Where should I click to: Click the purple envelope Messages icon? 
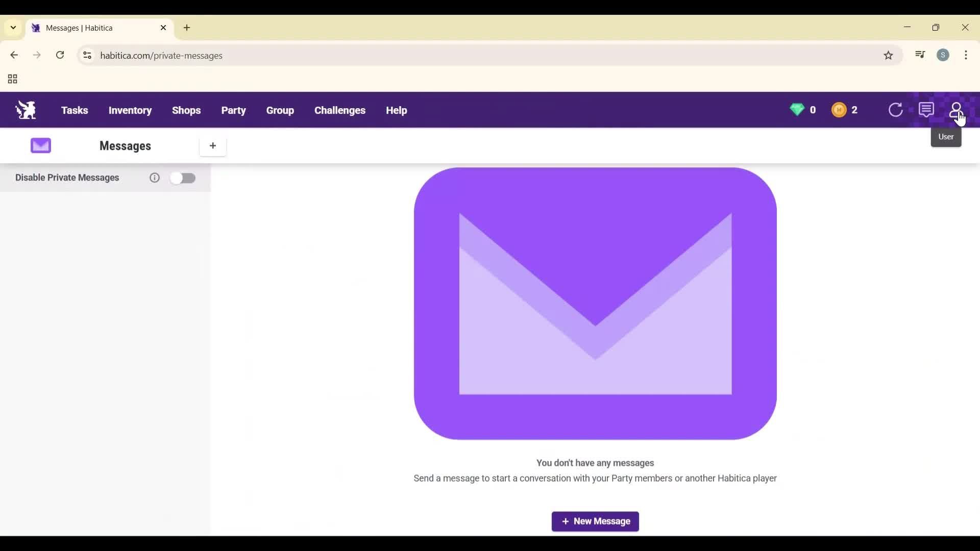pos(40,145)
